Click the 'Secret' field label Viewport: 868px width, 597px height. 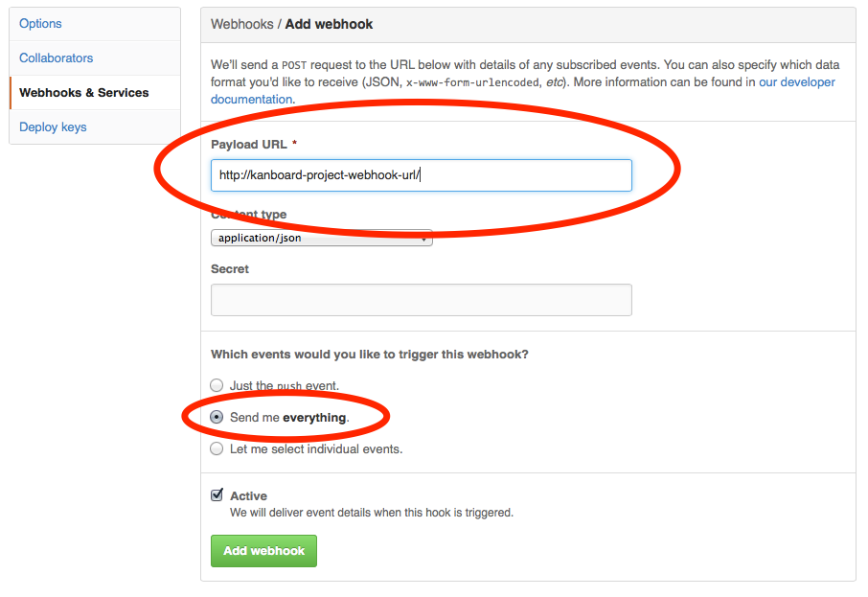point(230,269)
